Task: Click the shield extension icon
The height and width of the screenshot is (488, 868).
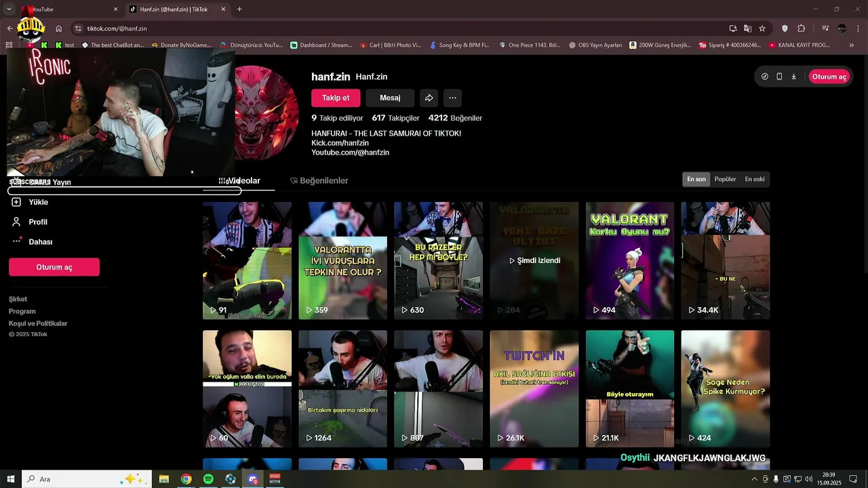Action: tap(785, 28)
